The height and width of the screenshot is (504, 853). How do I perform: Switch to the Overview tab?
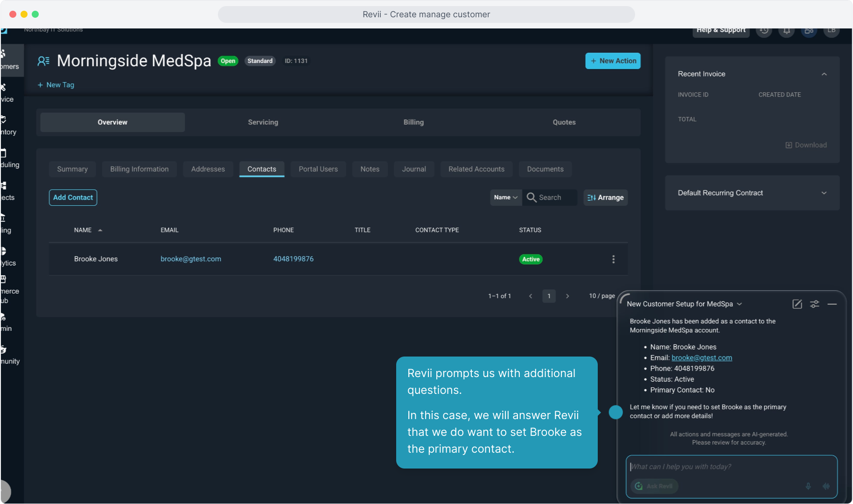[x=112, y=122]
